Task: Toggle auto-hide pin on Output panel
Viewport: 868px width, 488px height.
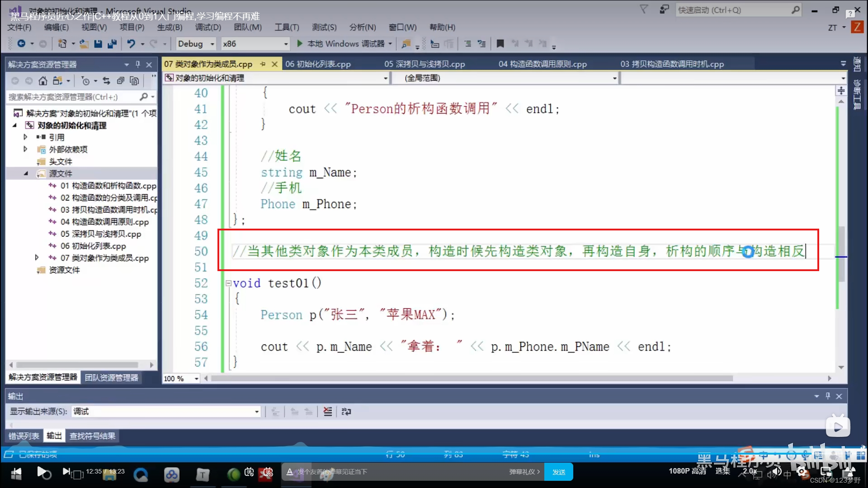Action: coord(828,396)
